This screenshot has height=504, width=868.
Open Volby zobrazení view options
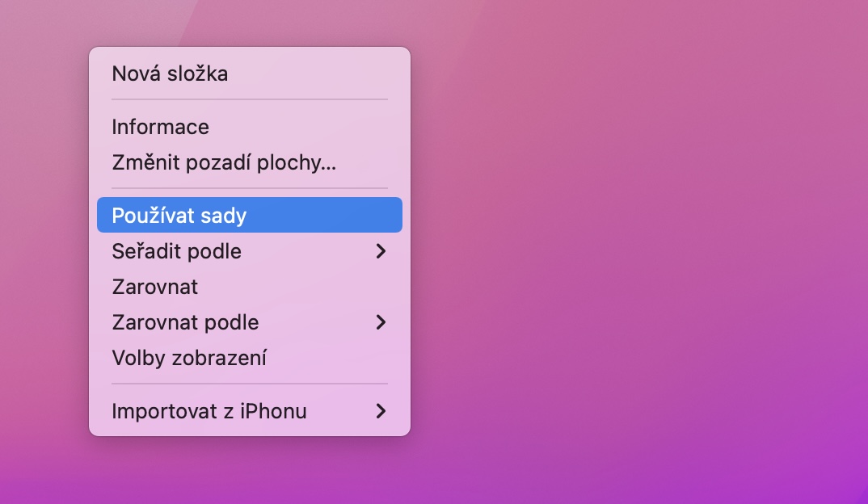click(x=189, y=358)
